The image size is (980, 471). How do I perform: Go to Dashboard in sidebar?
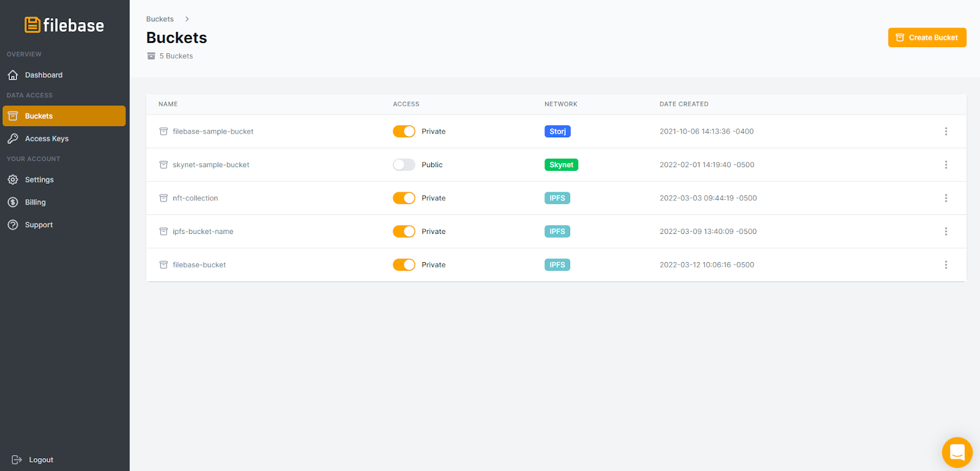[x=43, y=75]
